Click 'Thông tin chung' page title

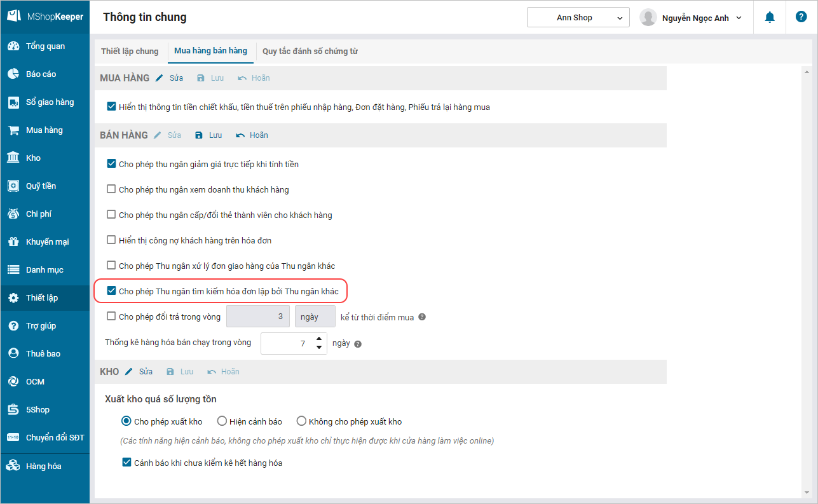click(x=145, y=17)
